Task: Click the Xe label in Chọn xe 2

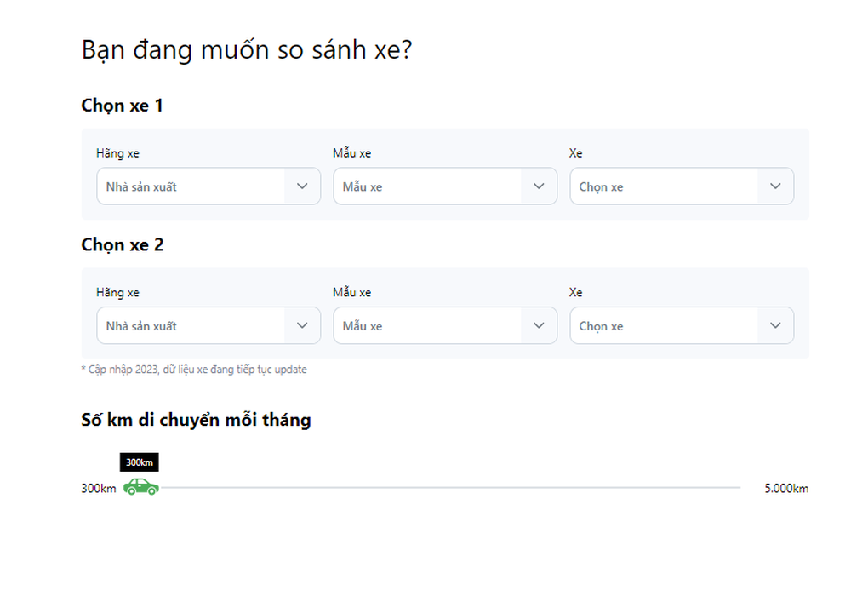Action: click(576, 293)
